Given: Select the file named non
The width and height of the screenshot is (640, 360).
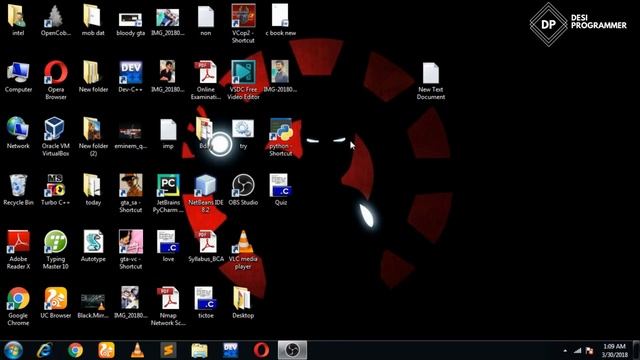Looking at the screenshot, I should point(206,16).
